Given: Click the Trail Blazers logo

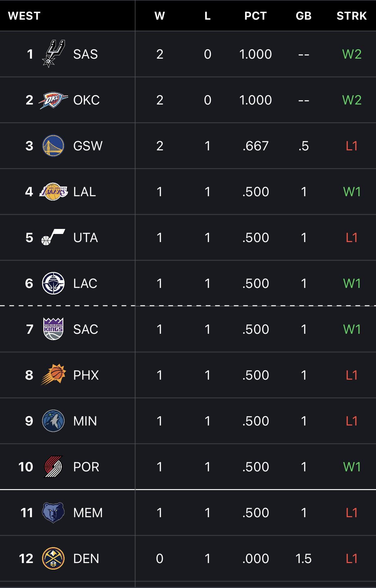Looking at the screenshot, I should 53,466.
